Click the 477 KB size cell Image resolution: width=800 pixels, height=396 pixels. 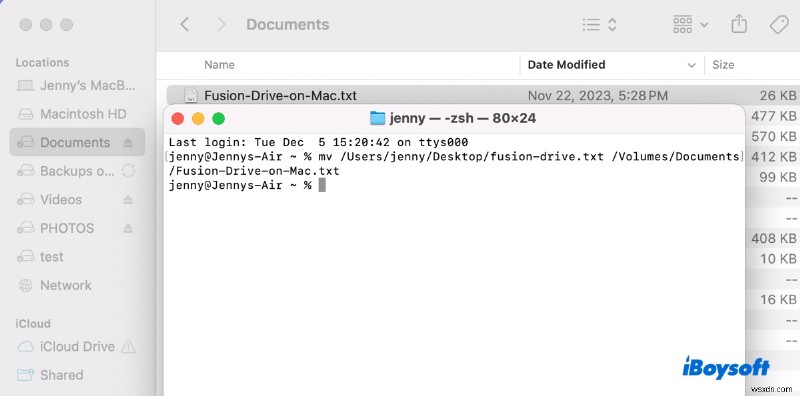[x=773, y=116]
